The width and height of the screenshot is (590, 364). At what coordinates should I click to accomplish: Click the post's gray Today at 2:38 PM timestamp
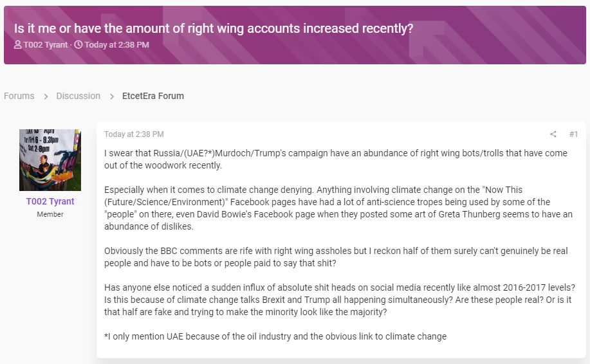tap(134, 134)
